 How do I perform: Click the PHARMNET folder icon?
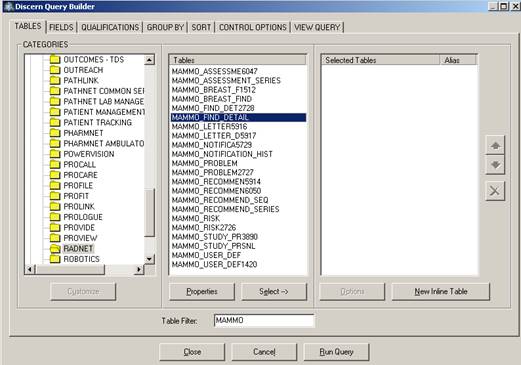[x=55, y=133]
